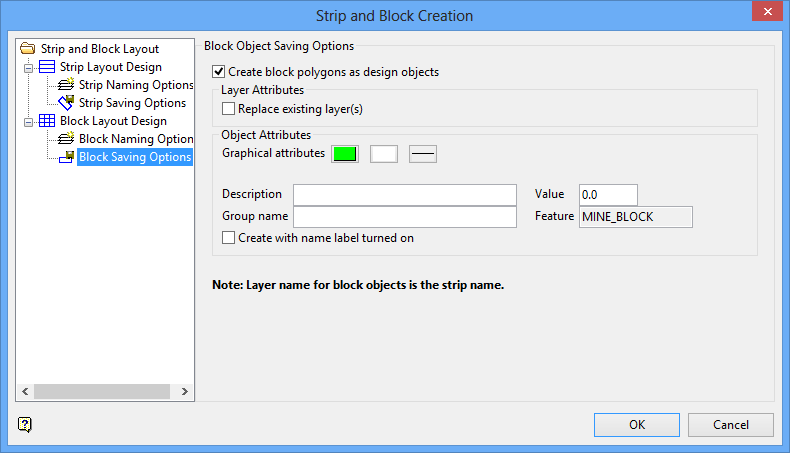Click the Strip and Block Layout folder icon
Image resolution: width=790 pixels, height=453 pixels.
pyautogui.click(x=28, y=48)
